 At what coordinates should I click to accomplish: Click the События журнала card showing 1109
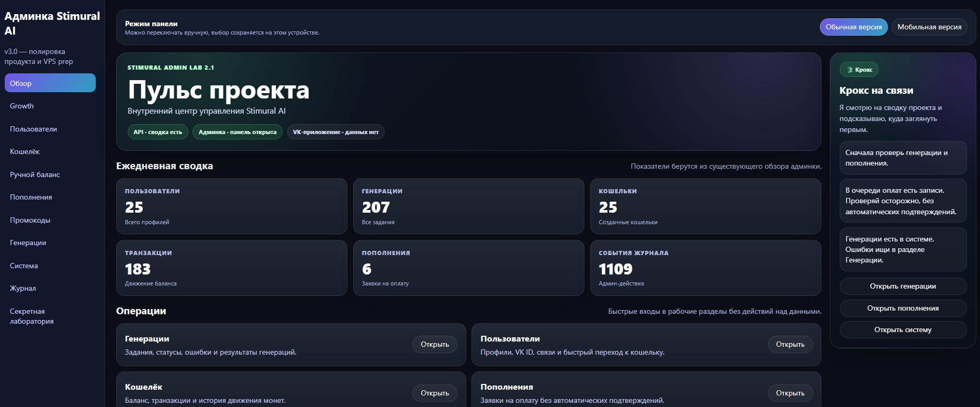tap(706, 268)
